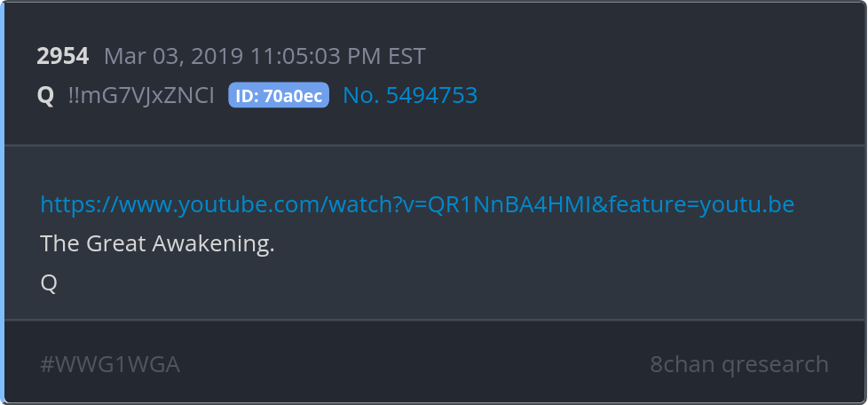Click the ID: 70a0ec badge
This screenshot has height=405, width=868.
(x=279, y=95)
